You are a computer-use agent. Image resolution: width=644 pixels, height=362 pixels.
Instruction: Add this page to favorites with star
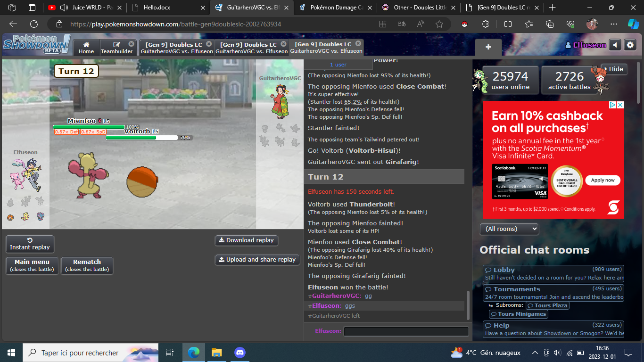(439, 24)
